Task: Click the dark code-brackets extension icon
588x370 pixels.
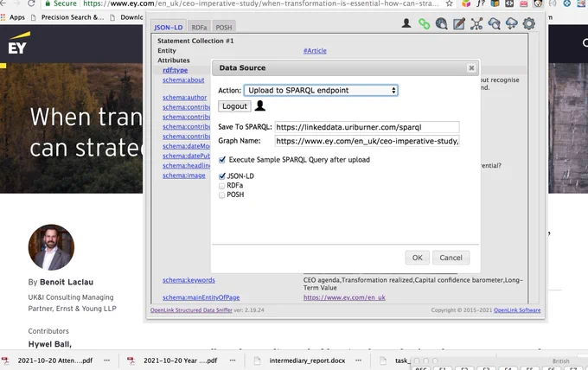Action: click(x=509, y=3)
